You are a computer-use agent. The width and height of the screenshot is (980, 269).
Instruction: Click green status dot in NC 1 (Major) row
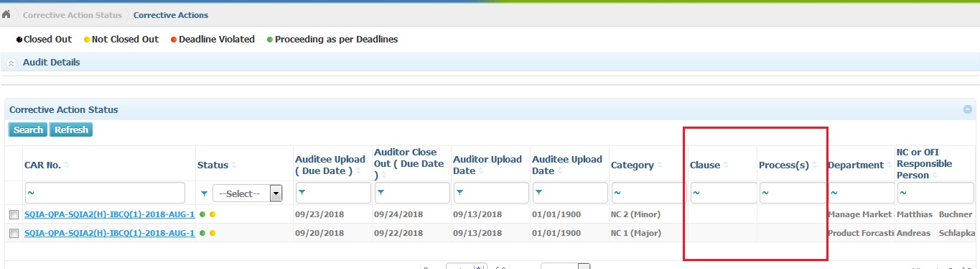203,233
